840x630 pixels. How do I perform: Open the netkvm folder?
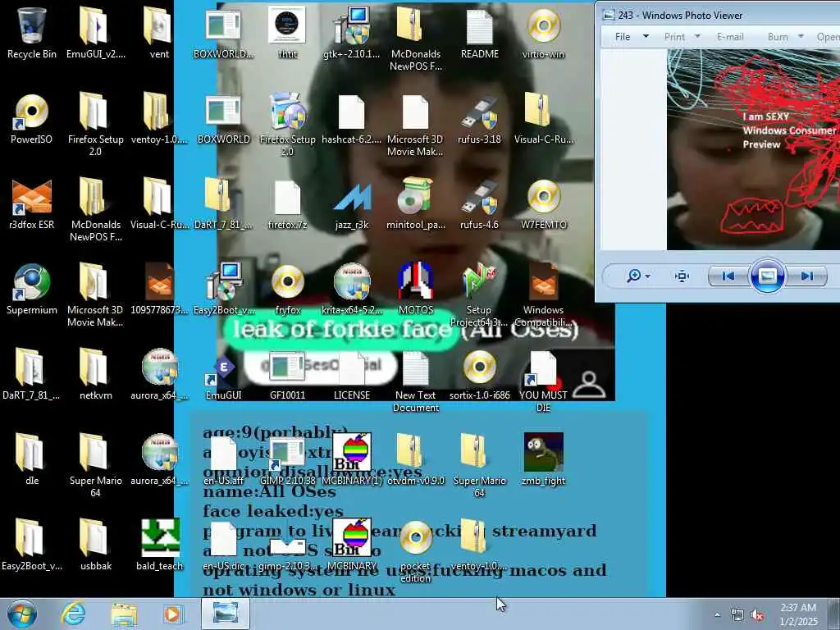pyautogui.click(x=95, y=374)
